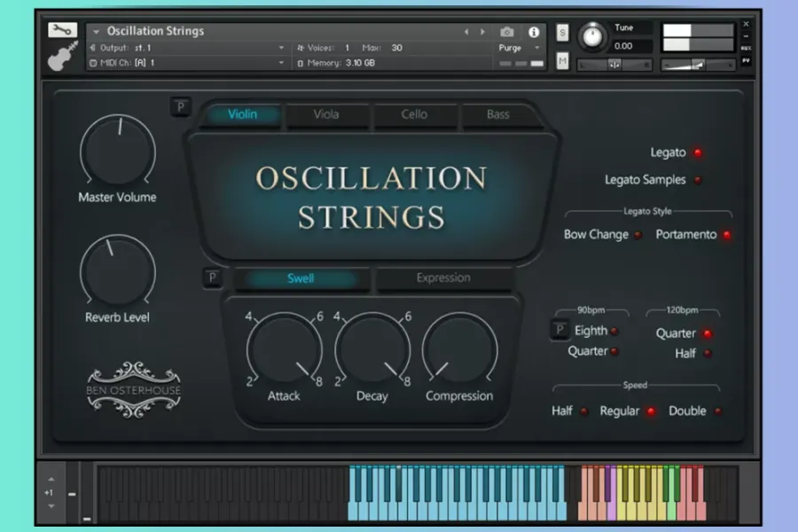The width and height of the screenshot is (798, 532).
Task: Open instrument edit mode with wrench icon
Action: pos(62,30)
